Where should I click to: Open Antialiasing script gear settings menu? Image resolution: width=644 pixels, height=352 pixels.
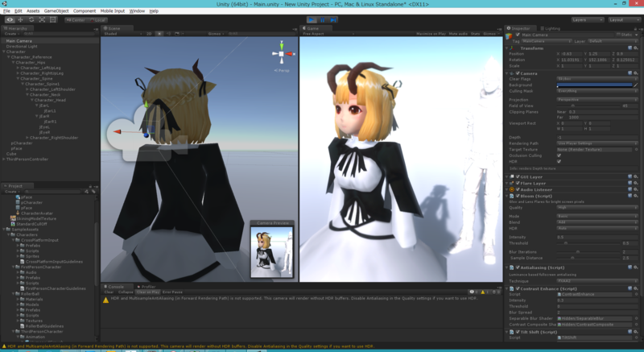point(635,267)
